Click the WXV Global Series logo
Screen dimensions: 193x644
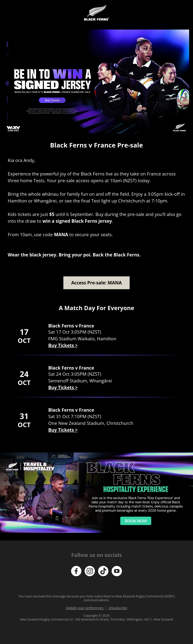click(x=13, y=129)
